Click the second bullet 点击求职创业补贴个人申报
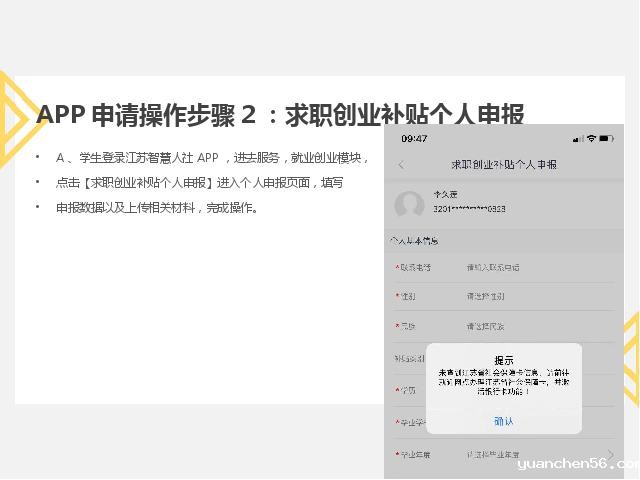This screenshot has width=640, height=480. coord(199,183)
